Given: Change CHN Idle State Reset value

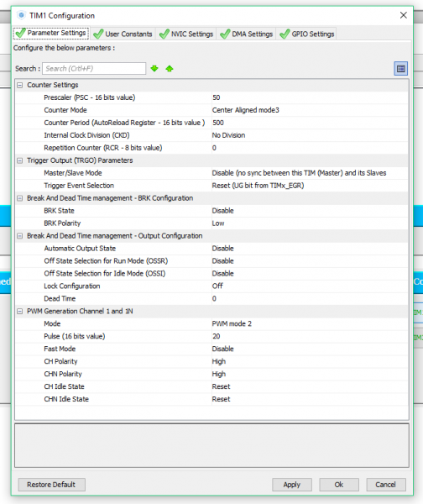Looking at the screenshot, I should pos(310,399).
